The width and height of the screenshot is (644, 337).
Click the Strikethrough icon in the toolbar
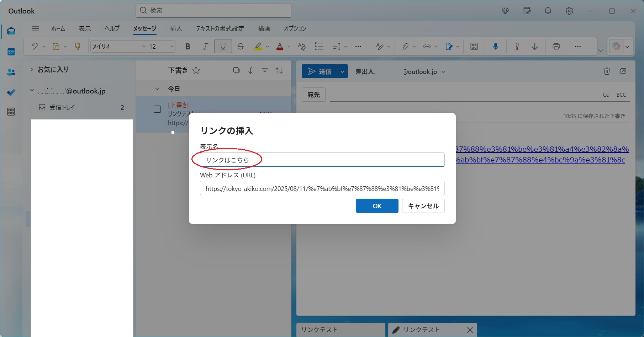click(241, 47)
